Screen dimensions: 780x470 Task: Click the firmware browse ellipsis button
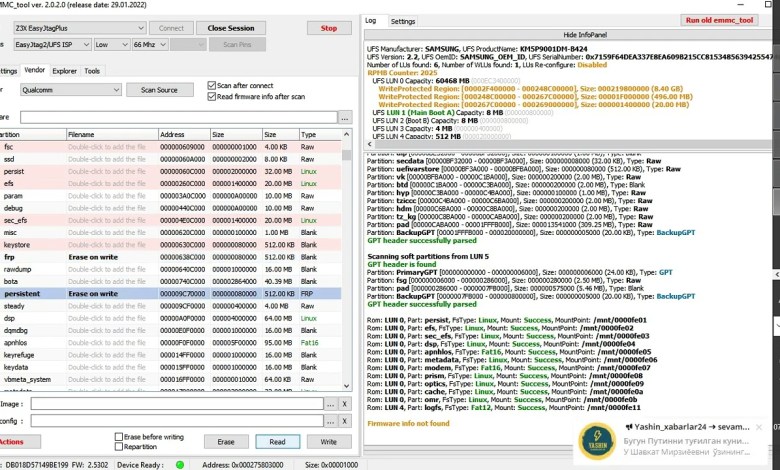click(x=345, y=117)
